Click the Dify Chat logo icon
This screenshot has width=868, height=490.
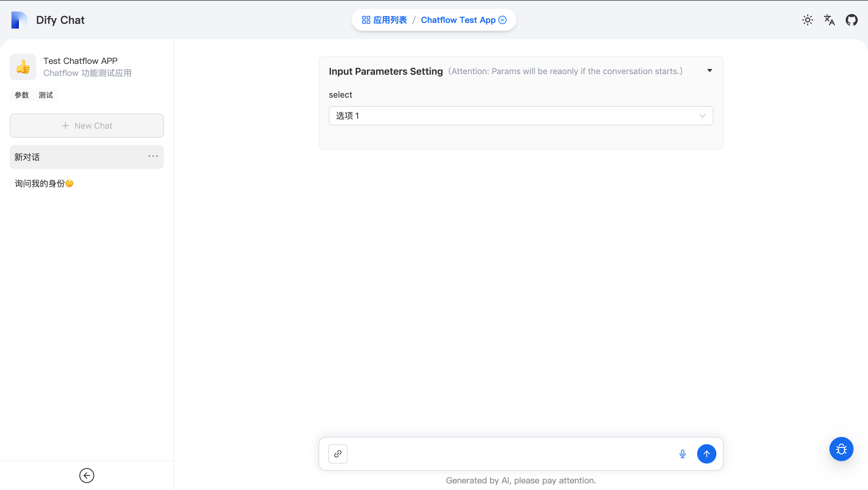(19, 20)
